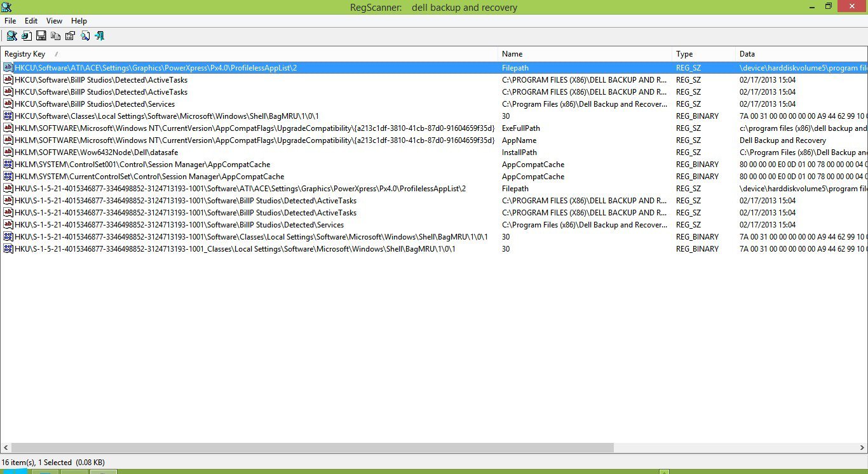
Task: Click the RegScanner title bar app icon
Action: pyautogui.click(x=6, y=7)
